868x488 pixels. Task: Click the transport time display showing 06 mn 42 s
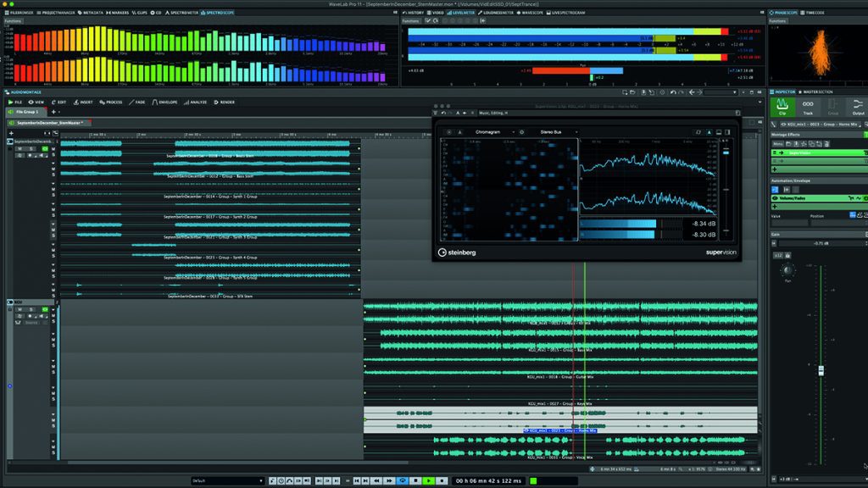488,481
